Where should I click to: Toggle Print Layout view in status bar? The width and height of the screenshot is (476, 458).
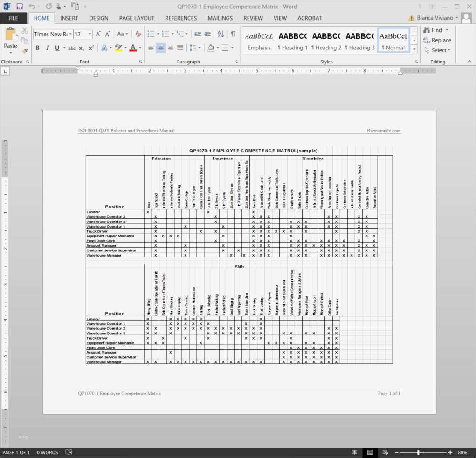370,452
